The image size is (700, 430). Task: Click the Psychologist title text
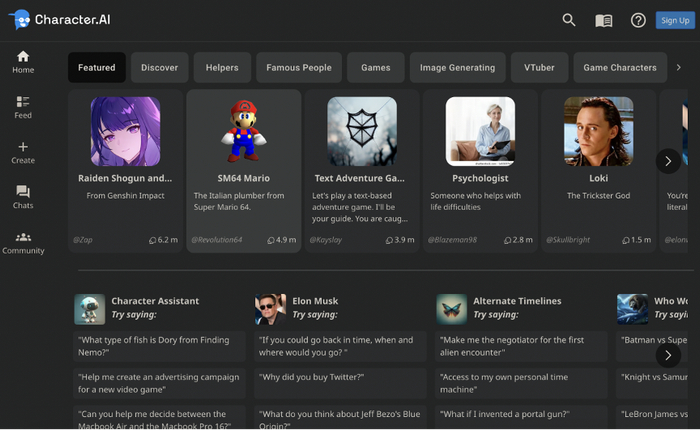[x=480, y=178]
